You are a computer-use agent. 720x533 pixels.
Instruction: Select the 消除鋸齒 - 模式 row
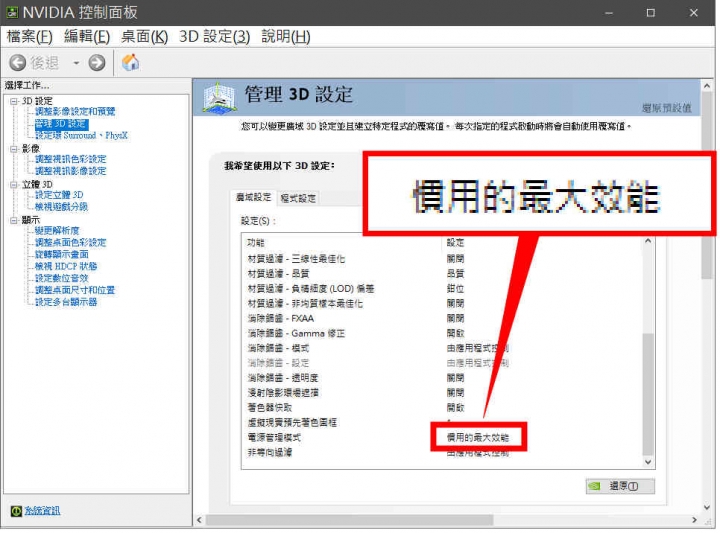tap(441, 348)
